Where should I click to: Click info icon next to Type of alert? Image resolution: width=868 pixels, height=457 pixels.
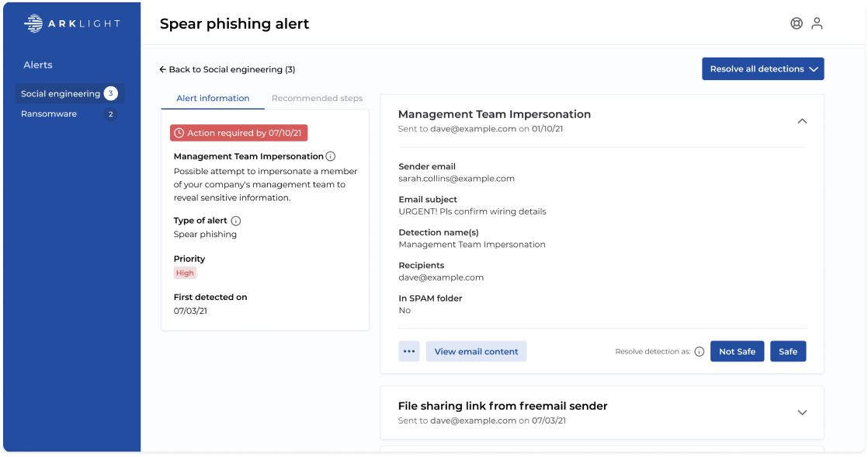236,221
